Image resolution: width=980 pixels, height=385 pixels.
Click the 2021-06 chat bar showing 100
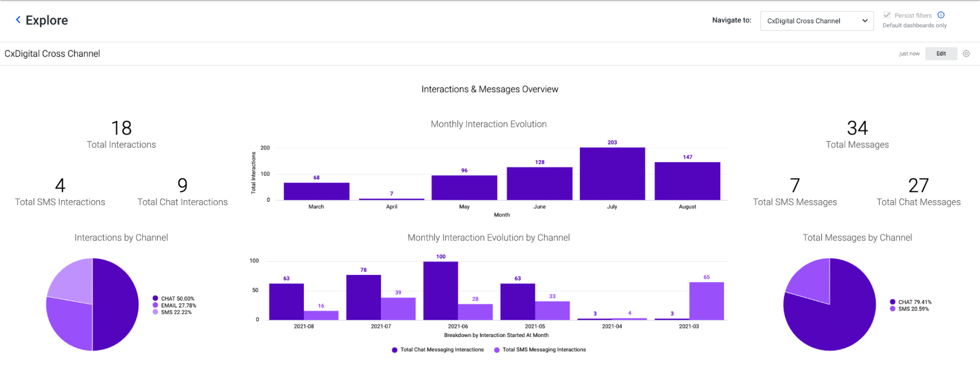[x=441, y=290]
